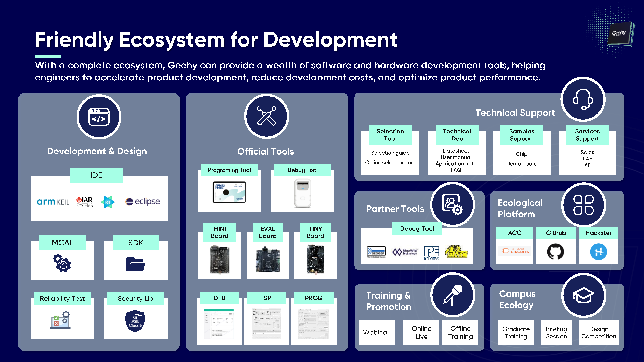
Task: Click the blue Hackster icon
Action: point(598,251)
